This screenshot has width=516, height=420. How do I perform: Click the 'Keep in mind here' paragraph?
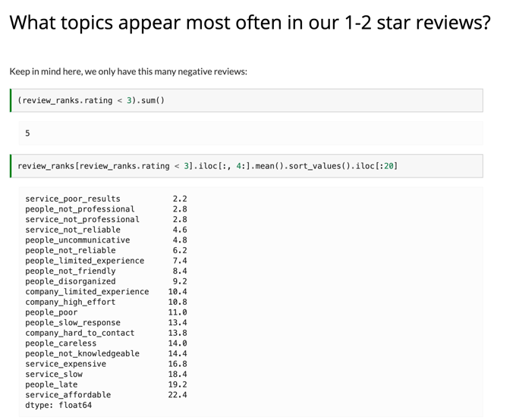[x=128, y=71]
